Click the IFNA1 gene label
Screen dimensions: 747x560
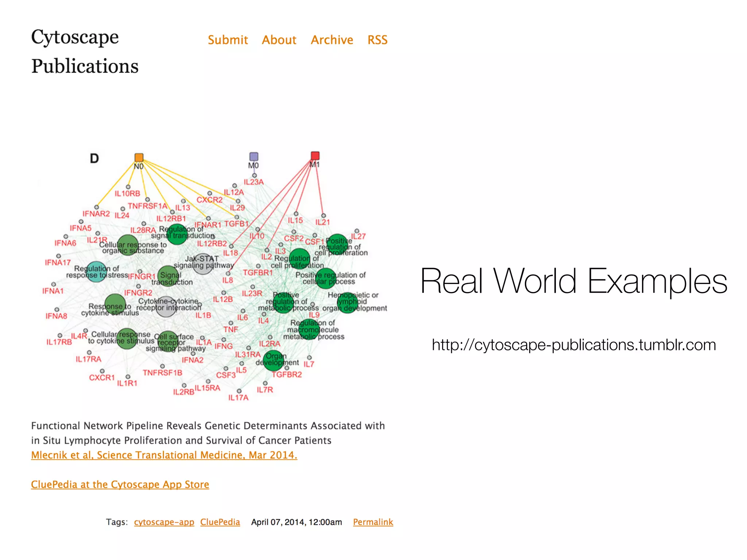[x=53, y=291]
